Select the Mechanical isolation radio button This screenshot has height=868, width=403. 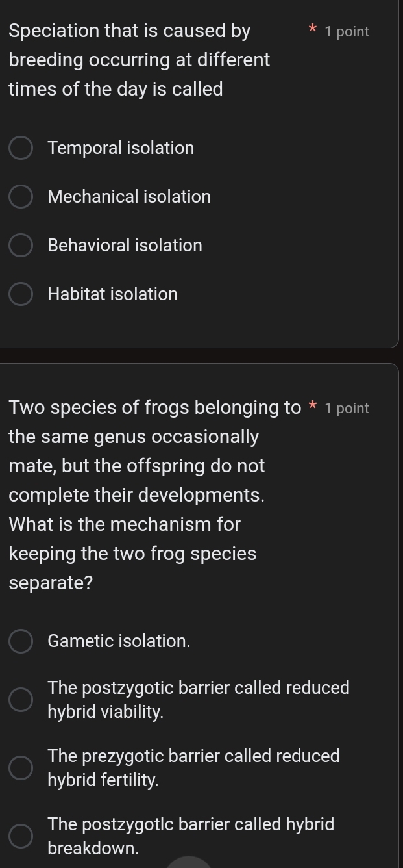(21, 196)
